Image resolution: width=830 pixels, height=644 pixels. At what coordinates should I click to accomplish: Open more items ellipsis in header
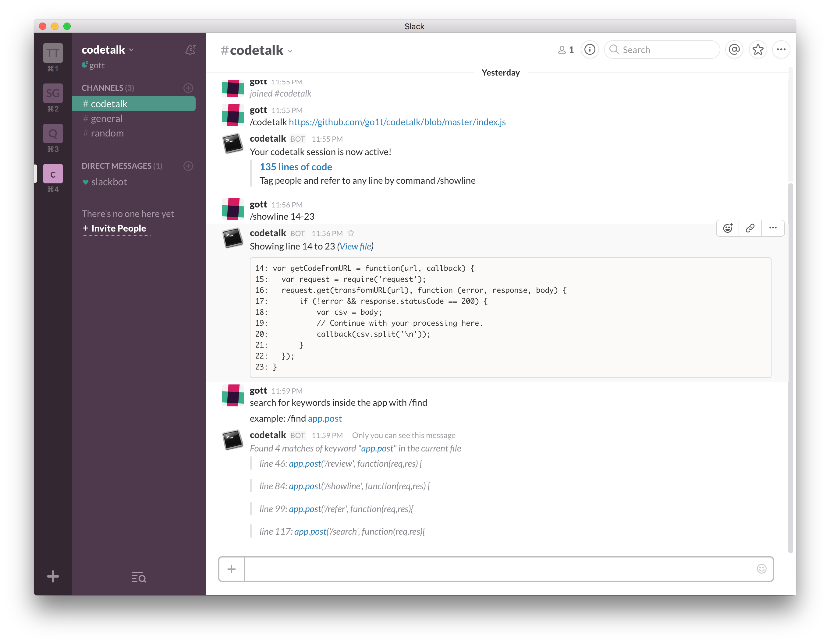(781, 50)
